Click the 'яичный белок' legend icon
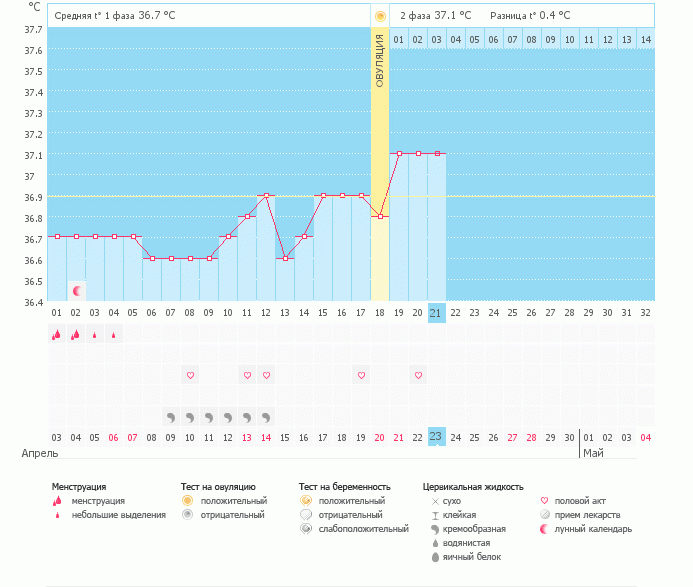693x587 pixels. tap(435, 556)
